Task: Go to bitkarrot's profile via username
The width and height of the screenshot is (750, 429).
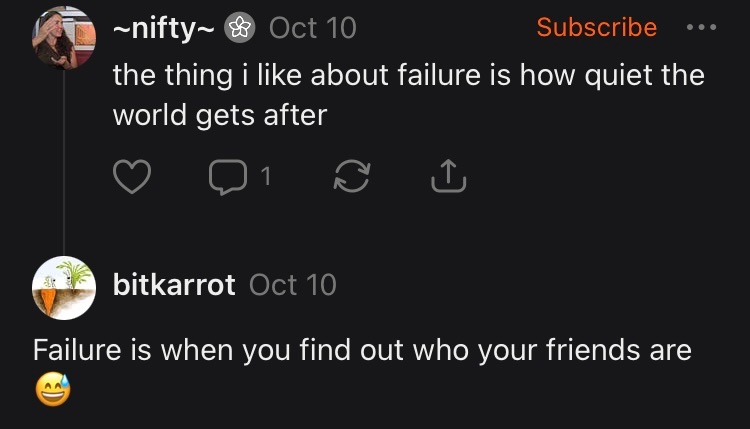Action: (x=174, y=285)
